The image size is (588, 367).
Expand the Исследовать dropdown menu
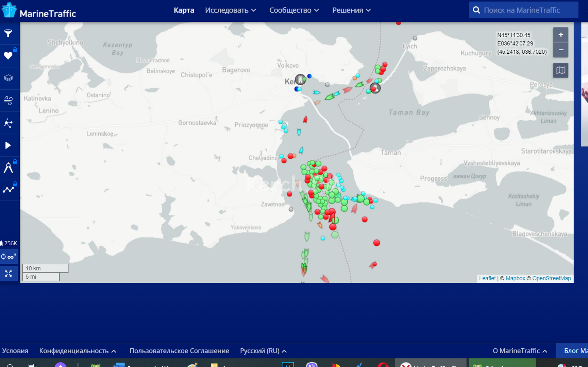tap(230, 11)
